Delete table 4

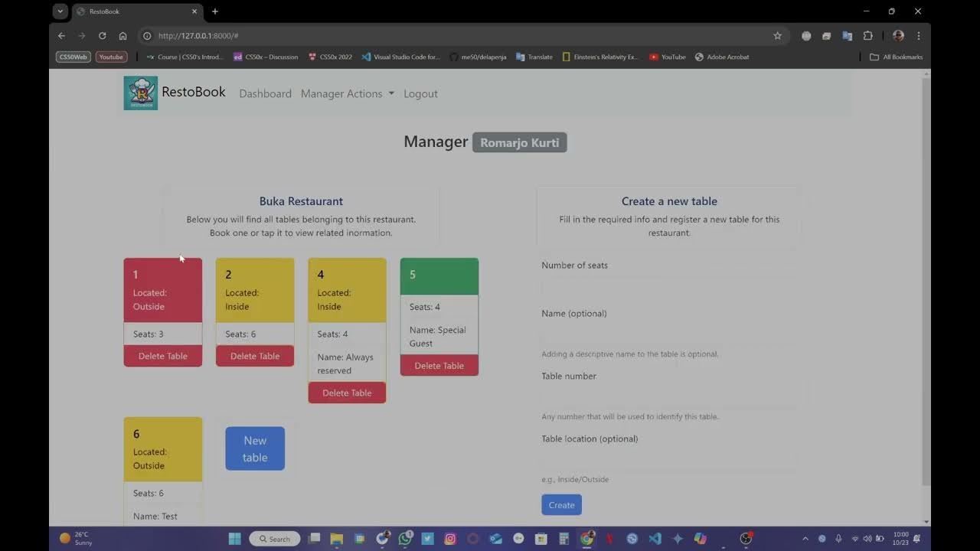(347, 393)
